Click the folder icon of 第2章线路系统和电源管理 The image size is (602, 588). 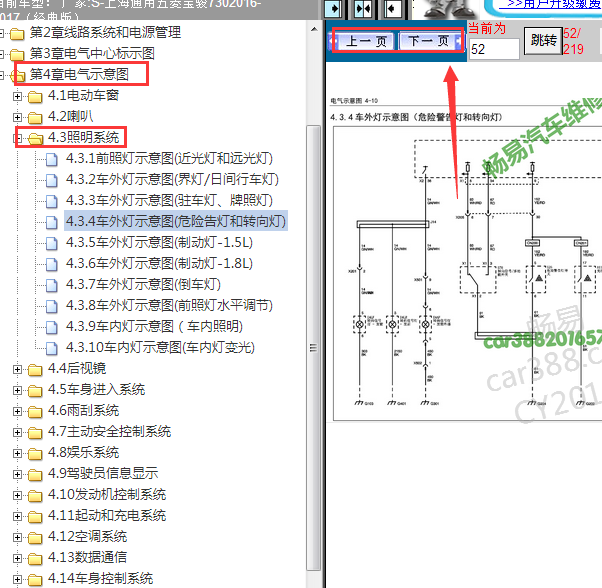pos(17,34)
